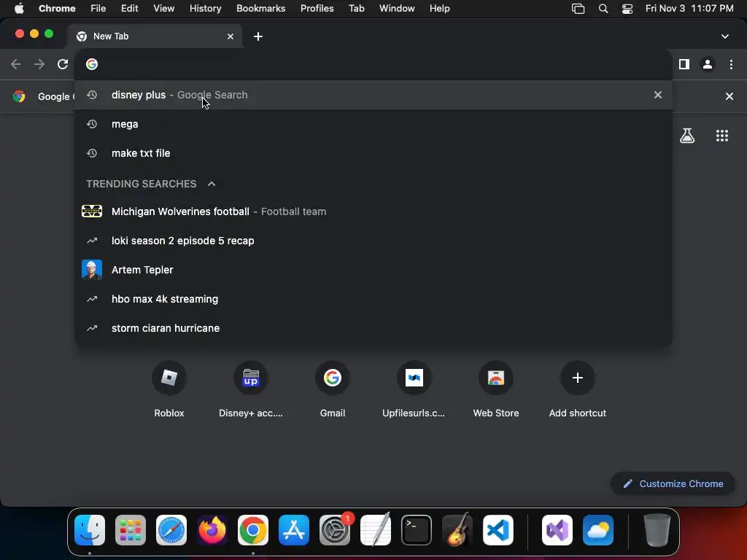Click the screen mirroring menu bar icon
Screen dimensions: 747x560
click(578, 9)
